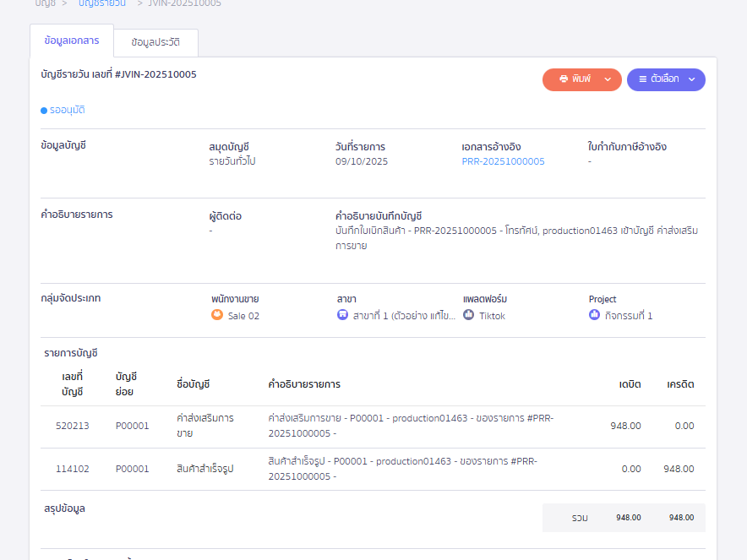Select the ข้อมูลเอกสาร tab

[x=71, y=41]
